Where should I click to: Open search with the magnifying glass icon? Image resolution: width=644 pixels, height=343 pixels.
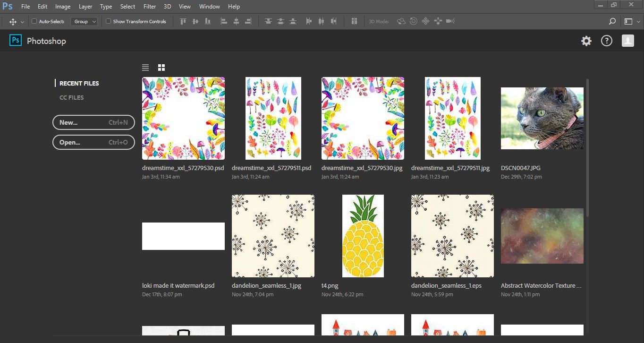612,21
